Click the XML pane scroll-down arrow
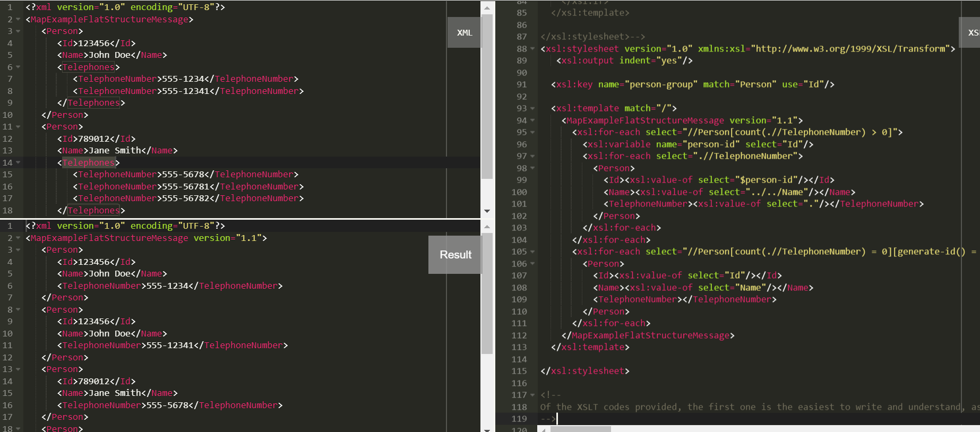 click(x=487, y=211)
